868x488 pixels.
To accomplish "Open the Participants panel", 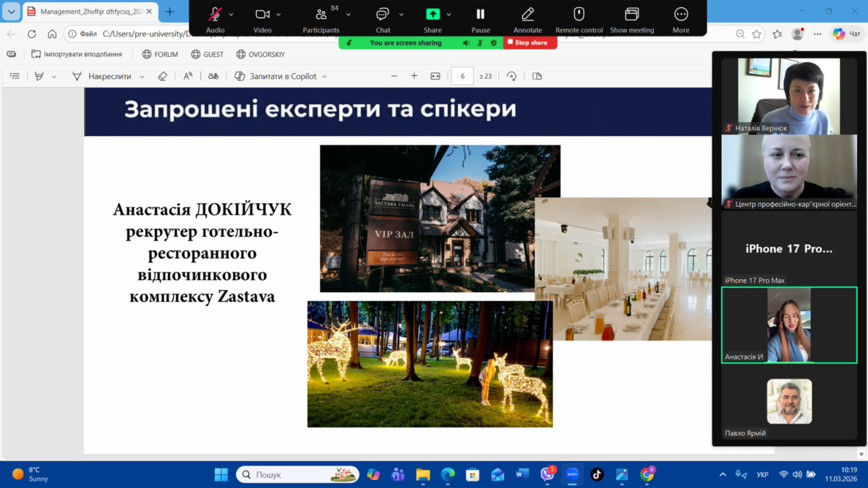I will click(321, 14).
